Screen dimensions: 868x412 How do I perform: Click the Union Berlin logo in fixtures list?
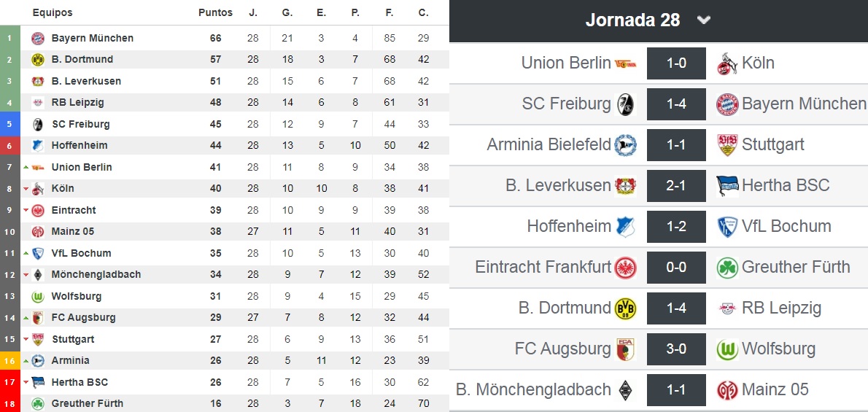tap(626, 63)
